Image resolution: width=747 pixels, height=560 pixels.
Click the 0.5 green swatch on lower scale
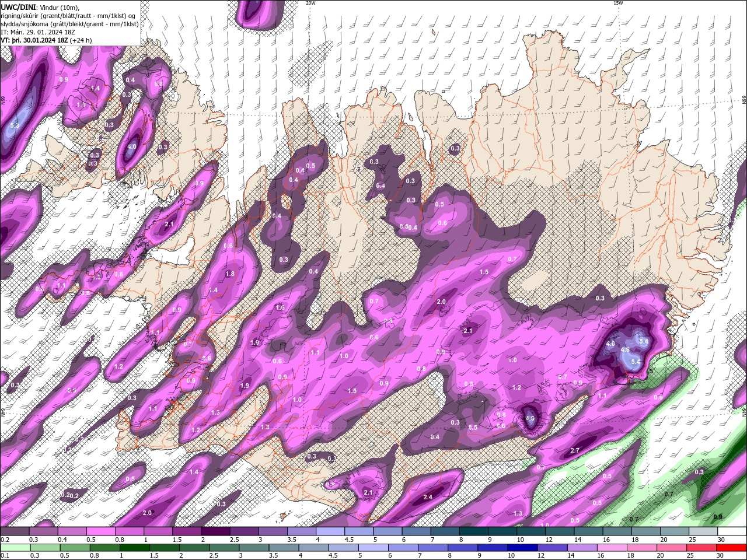coord(75,548)
